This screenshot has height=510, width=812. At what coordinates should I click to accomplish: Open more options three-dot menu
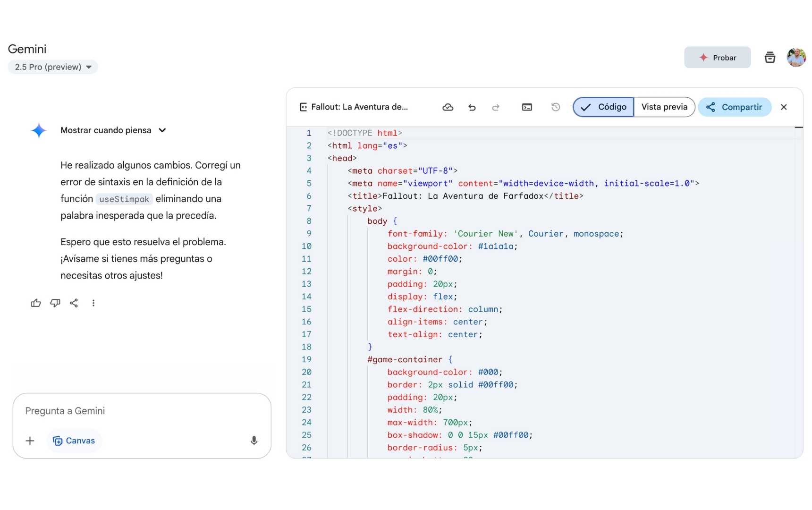pos(93,303)
